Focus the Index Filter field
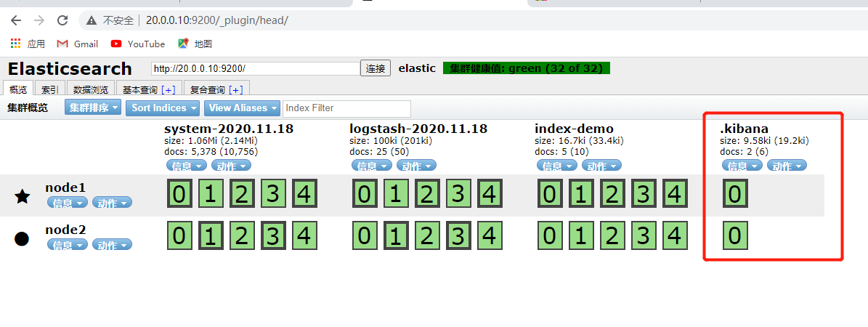 tap(346, 108)
